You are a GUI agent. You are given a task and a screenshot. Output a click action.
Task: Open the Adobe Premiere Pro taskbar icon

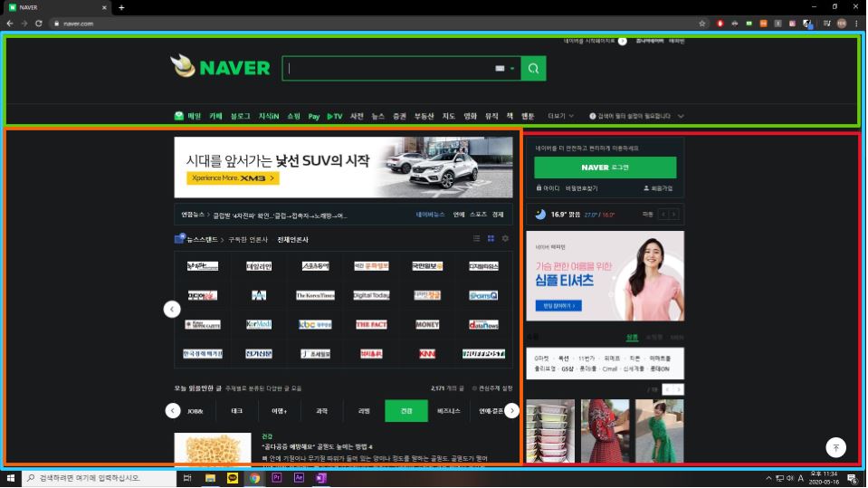pyautogui.click(x=277, y=478)
